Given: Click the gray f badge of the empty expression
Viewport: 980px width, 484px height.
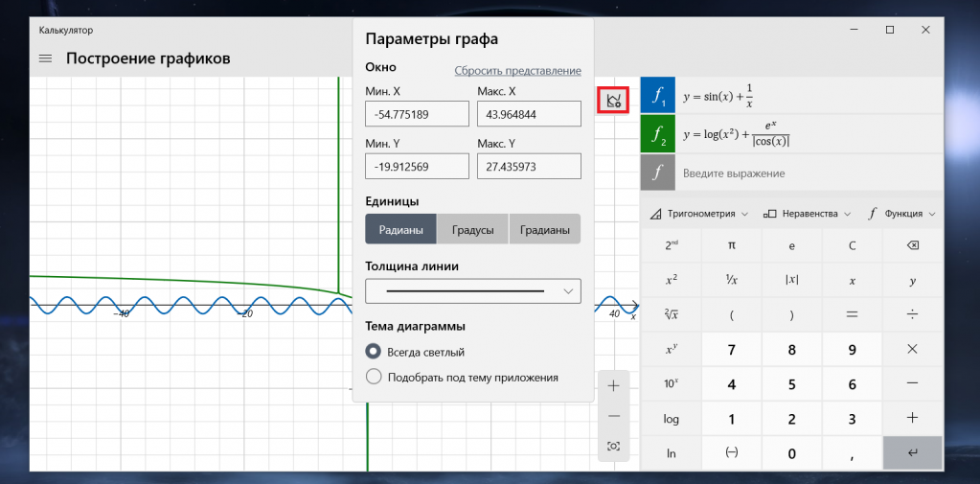Looking at the screenshot, I should (x=657, y=173).
